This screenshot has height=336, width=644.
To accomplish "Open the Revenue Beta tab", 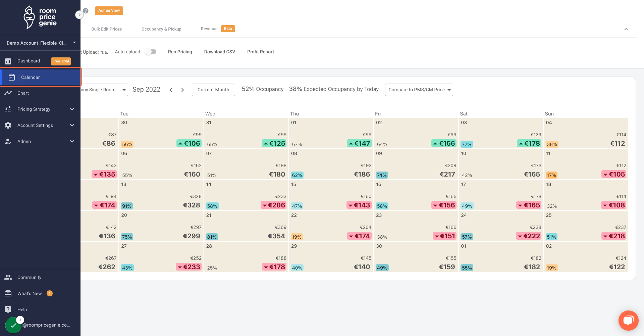I will click(x=218, y=29).
